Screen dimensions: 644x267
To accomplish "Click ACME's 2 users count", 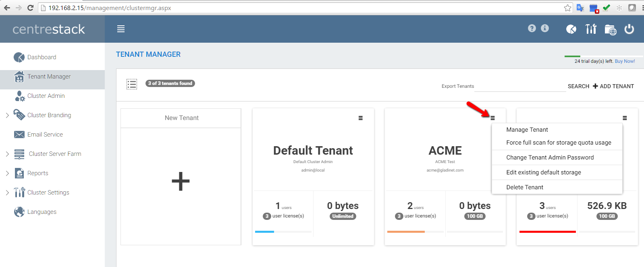I will (415, 206).
